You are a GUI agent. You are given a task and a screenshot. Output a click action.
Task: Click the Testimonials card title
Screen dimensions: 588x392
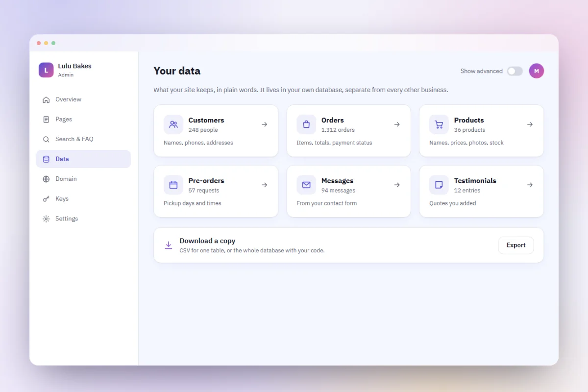(x=475, y=181)
